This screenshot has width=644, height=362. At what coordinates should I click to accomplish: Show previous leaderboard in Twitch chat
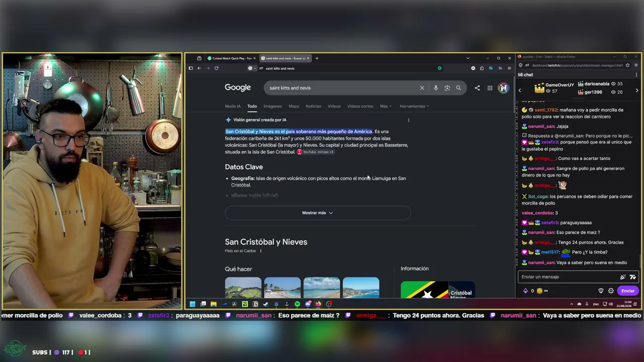coord(520,90)
